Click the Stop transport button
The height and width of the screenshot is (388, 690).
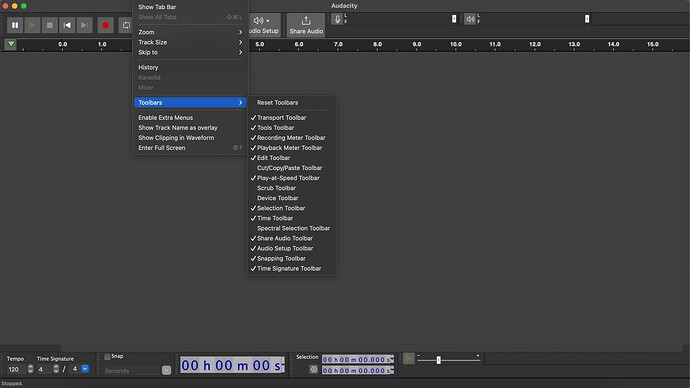(x=50, y=25)
